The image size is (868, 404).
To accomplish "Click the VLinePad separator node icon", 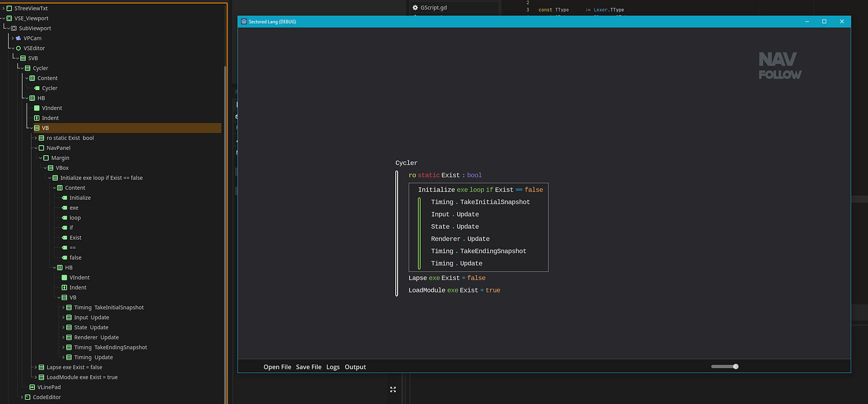I will [x=32, y=387].
